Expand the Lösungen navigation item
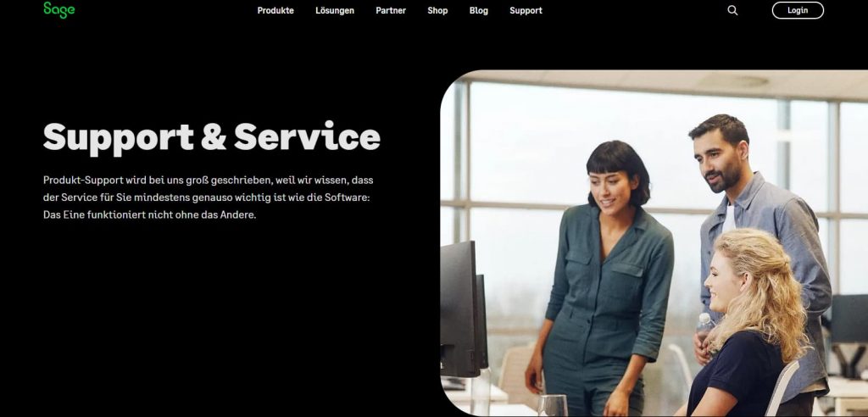 (335, 10)
